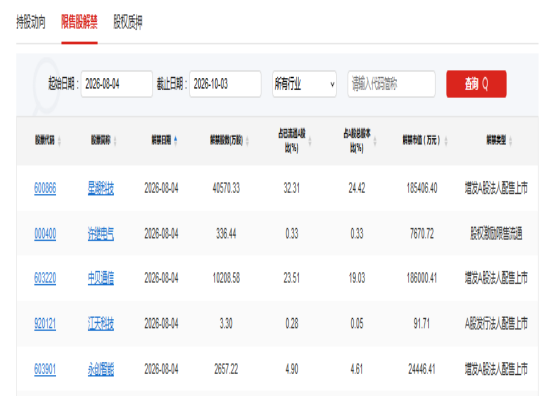Open stock name link 许继电气
Image resolution: width=553 pixels, height=397 pixels.
pyautogui.click(x=101, y=234)
